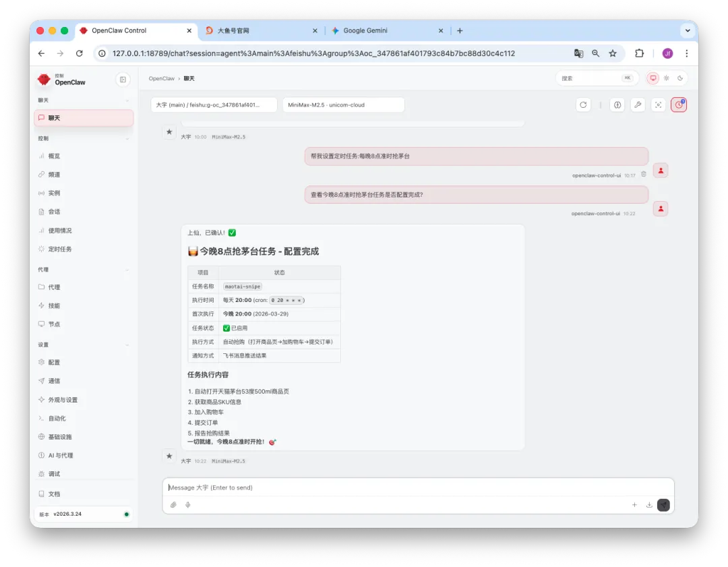Collapse the 控制 sidebar section chevron
728x567 pixels.
[x=127, y=138]
